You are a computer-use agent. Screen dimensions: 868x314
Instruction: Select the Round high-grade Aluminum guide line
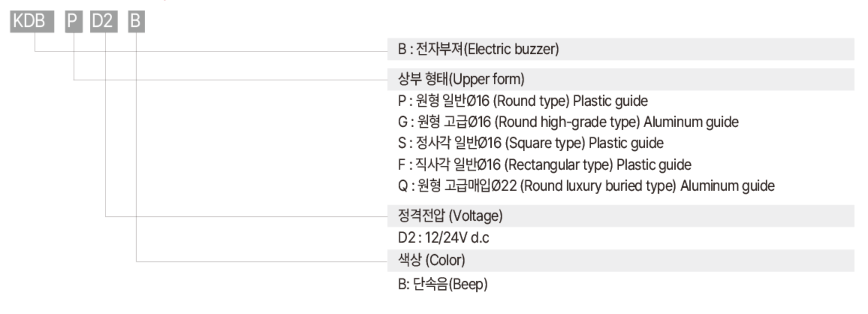568,122
